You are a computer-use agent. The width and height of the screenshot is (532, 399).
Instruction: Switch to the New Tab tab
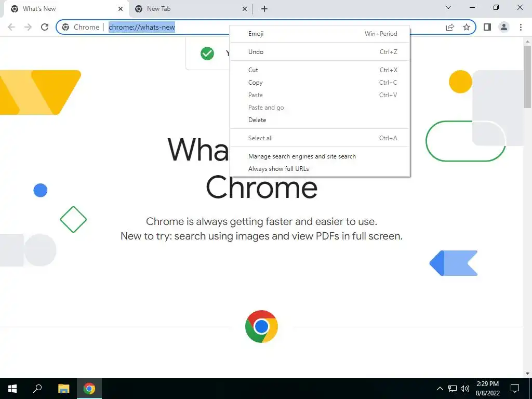click(191, 9)
